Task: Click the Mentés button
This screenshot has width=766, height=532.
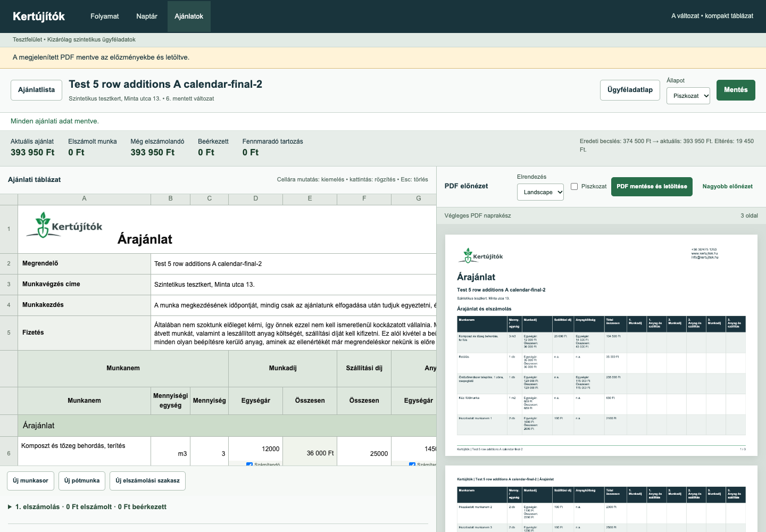Action: click(736, 90)
